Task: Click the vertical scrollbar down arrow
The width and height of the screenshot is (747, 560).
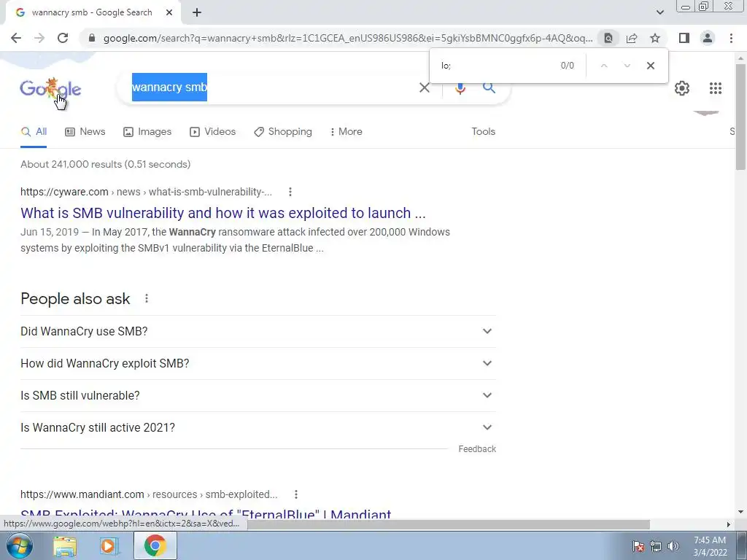Action: [x=740, y=513]
